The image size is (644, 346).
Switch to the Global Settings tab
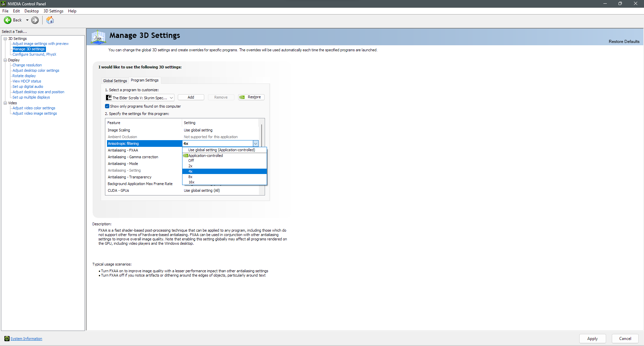coord(115,81)
